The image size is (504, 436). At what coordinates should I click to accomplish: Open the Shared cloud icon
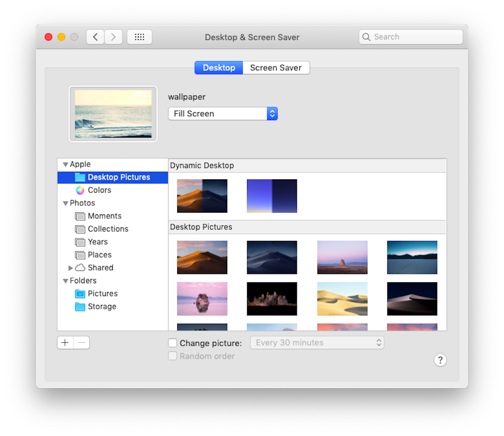[x=80, y=268]
